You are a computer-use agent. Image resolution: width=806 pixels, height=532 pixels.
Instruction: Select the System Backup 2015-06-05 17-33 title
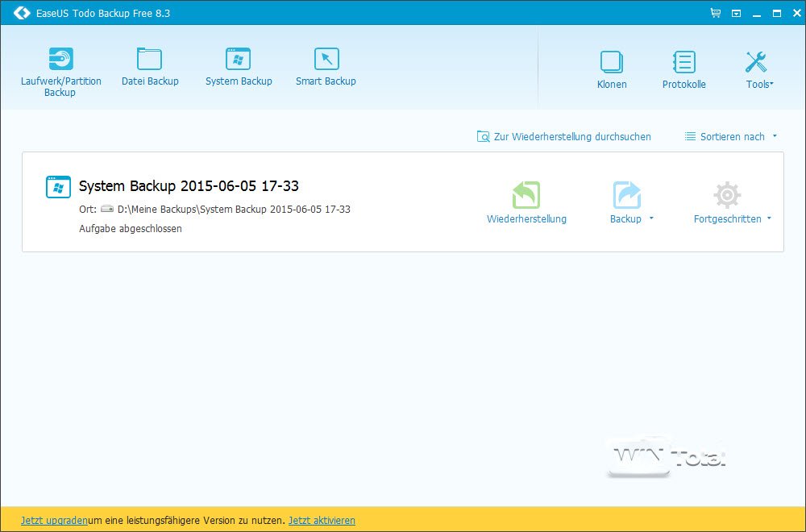(x=189, y=185)
